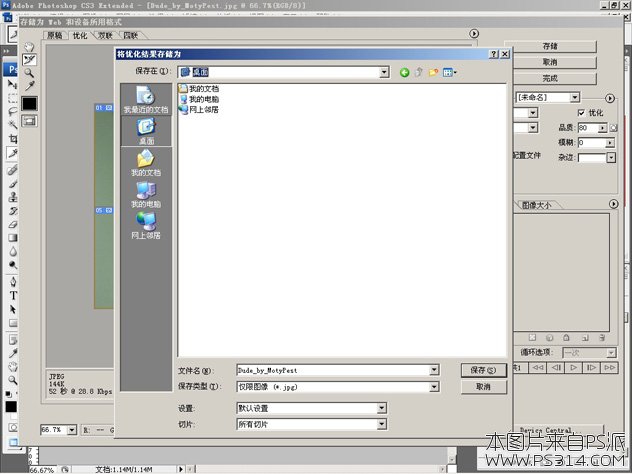Image resolution: width=632 pixels, height=474 pixels.
Task: Open 我的文档 in the places bar
Action: [x=146, y=162]
